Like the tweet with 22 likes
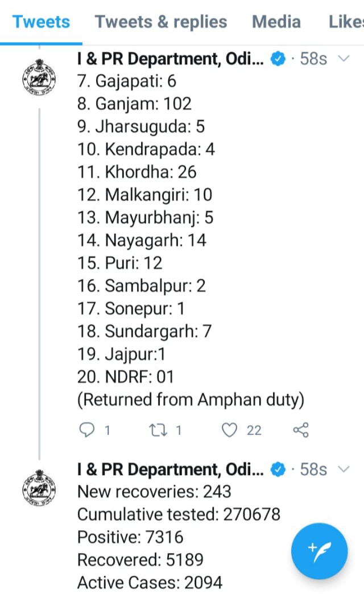Screen dimensions: 364x594 [229, 430]
